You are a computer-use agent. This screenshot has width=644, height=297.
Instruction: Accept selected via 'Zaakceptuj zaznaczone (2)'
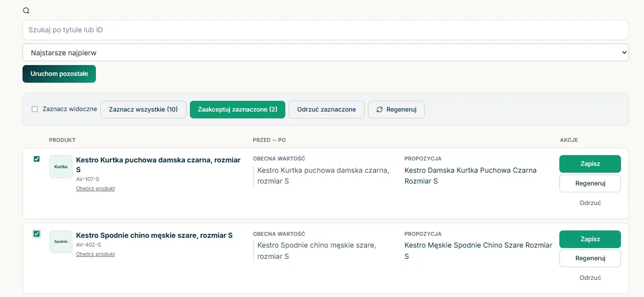237,110
